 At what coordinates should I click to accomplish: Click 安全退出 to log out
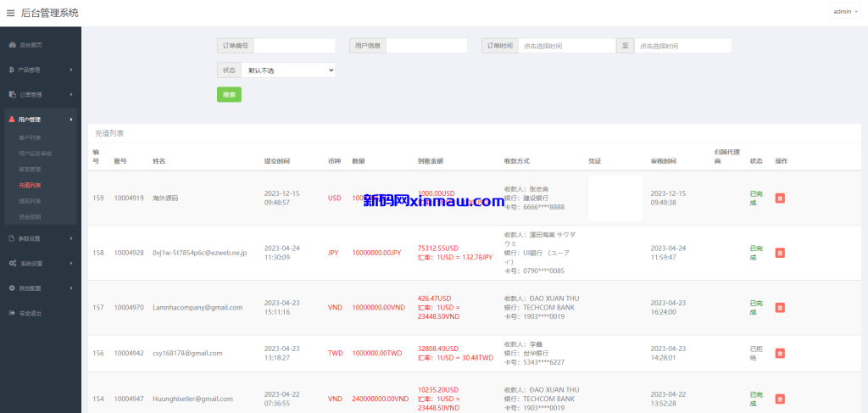[x=30, y=313]
